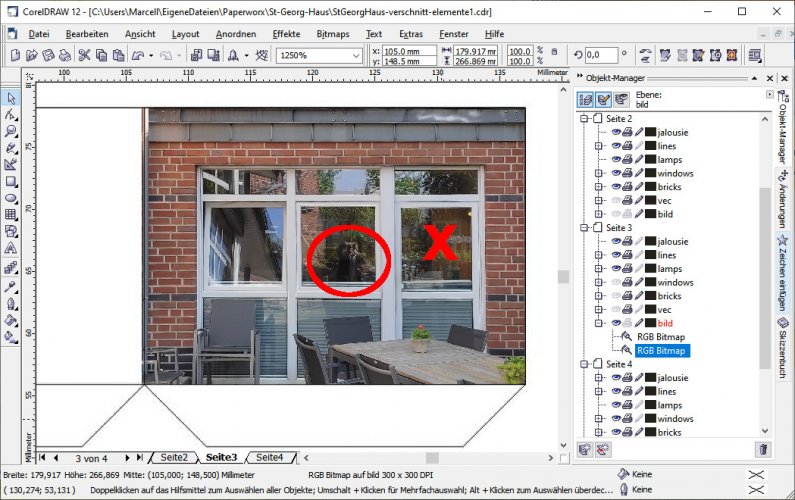Image resolution: width=795 pixels, height=500 pixels.
Task: Collapse the Seite 3 tree node
Action: 584,228
